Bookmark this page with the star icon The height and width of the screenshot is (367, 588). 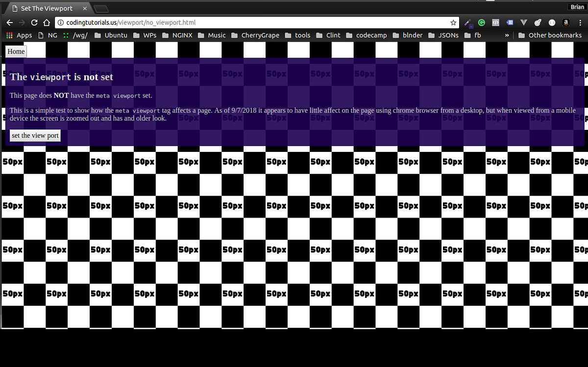[x=454, y=22]
